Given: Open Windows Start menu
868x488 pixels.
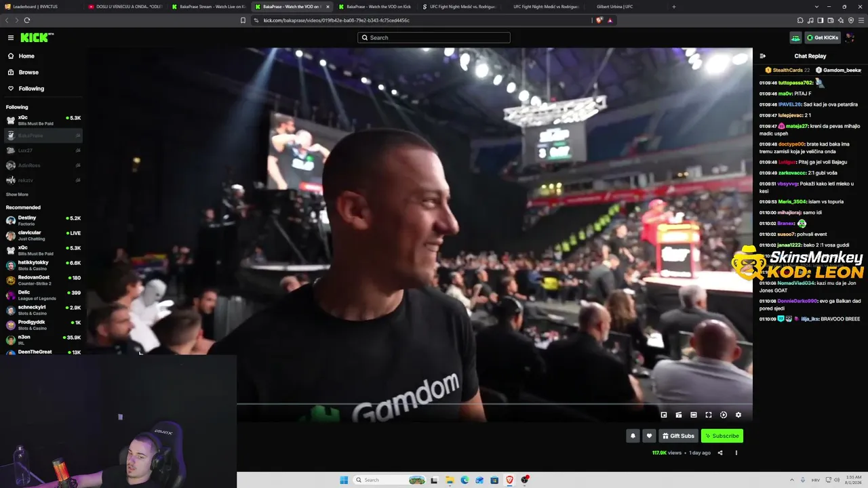Looking at the screenshot, I should [344, 480].
